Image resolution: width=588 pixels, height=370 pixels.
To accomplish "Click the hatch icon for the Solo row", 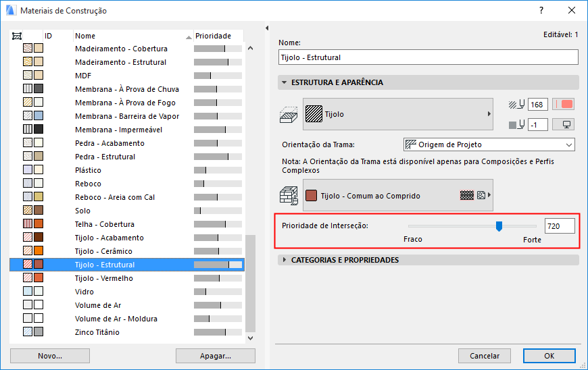I will pos(28,210).
